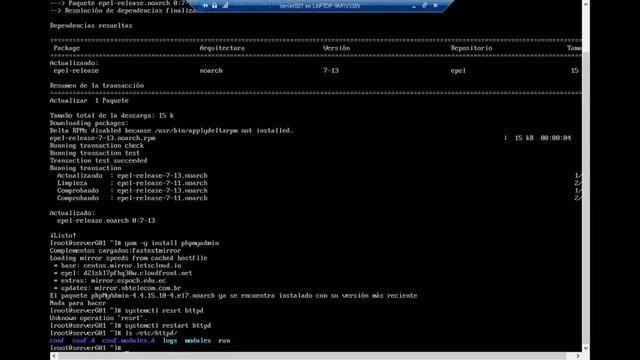The height and width of the screenshot is (360, 640).
Task: Click 'Transaction test succeeded' line
Action: point(98,161)
